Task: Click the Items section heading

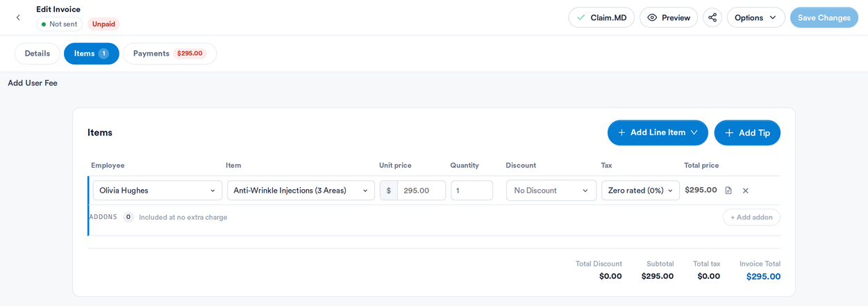Action: point(100,132)
